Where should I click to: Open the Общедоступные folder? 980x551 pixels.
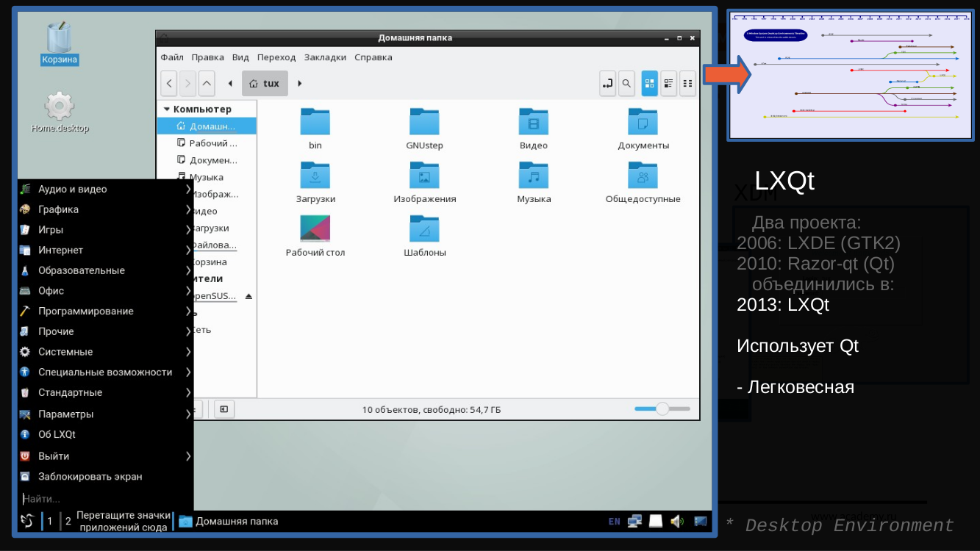point(643,182)
